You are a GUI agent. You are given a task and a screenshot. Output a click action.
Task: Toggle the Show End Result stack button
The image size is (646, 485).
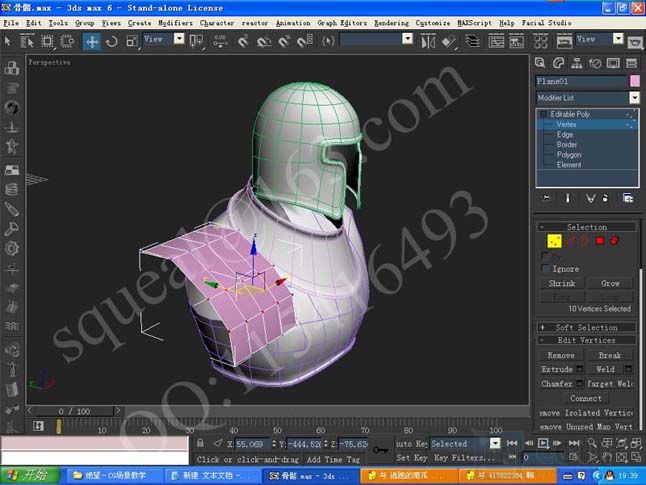point(567,198)
